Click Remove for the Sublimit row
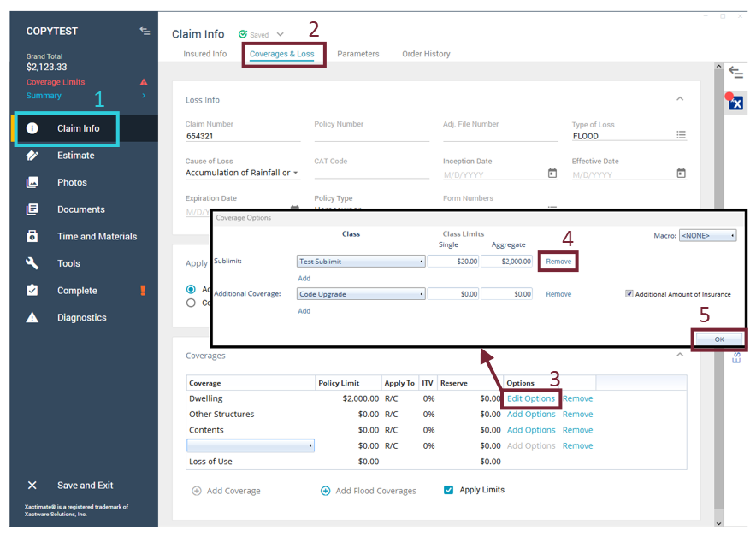The width and height of the screenshot is (756, 536). coord(558,262)
